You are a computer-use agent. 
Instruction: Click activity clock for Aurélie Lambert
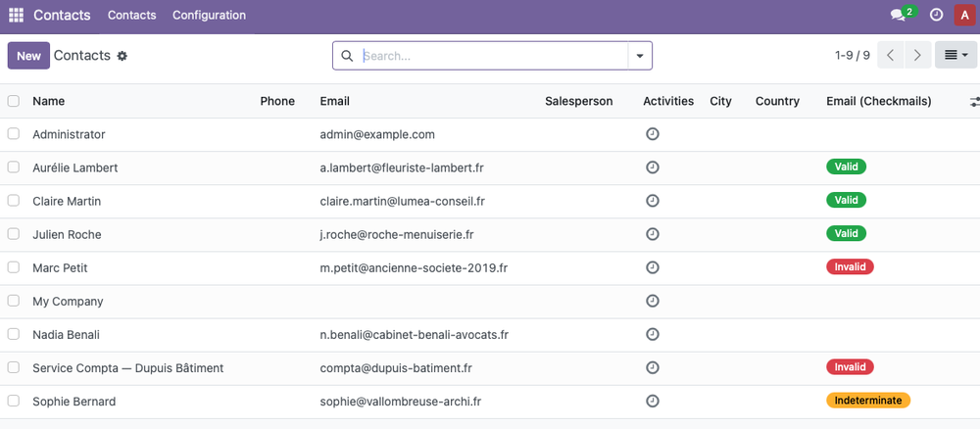[x=653, y=167]
